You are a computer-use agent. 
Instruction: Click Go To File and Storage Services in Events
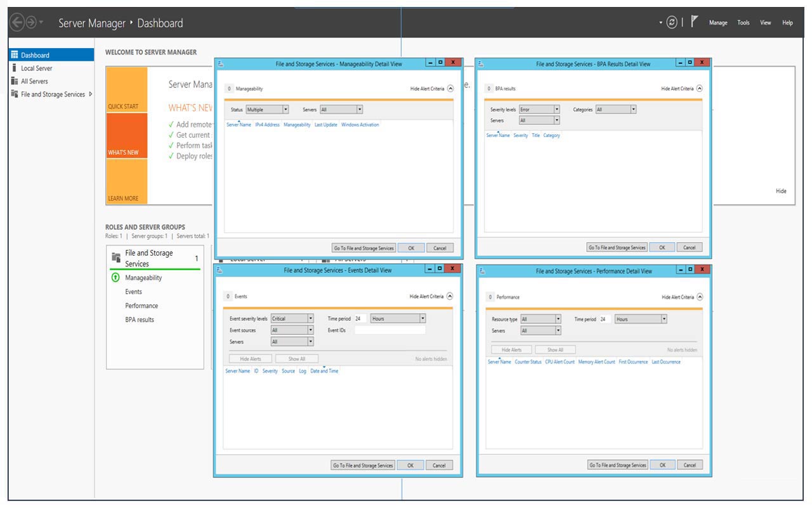[x=363, y=465]
